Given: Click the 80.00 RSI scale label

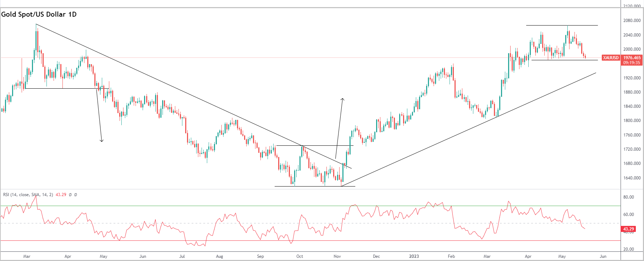Looking at the screenshot, I should click(x=628, y=197).
